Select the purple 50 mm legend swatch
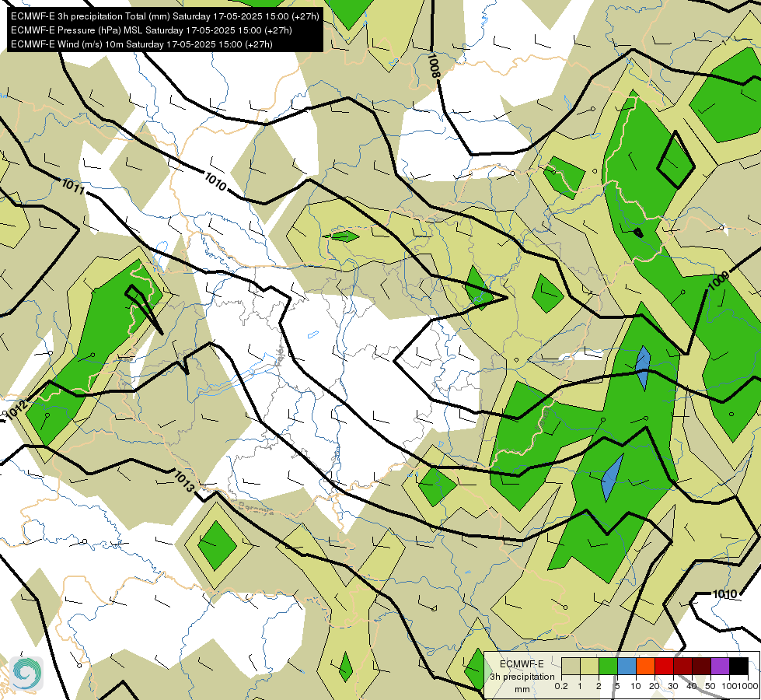The image size is (761, 700). (x=721, y=667)
